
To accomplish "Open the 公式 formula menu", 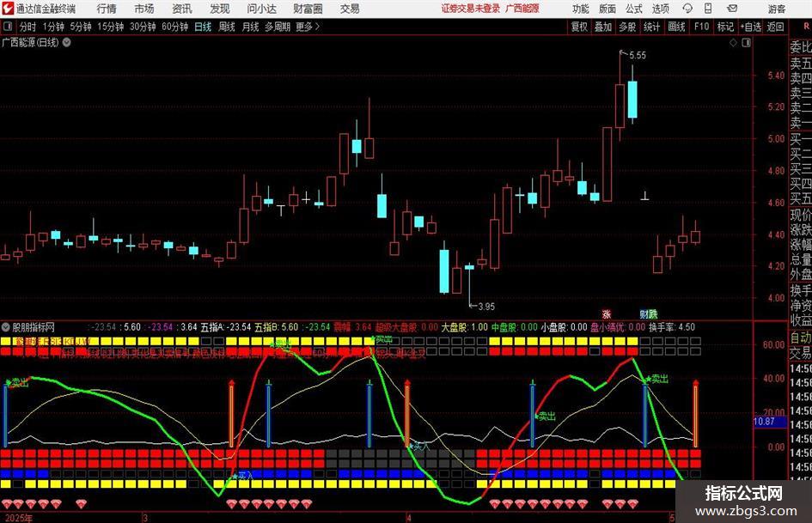I will pyautogui.click(x=633, y=9).
